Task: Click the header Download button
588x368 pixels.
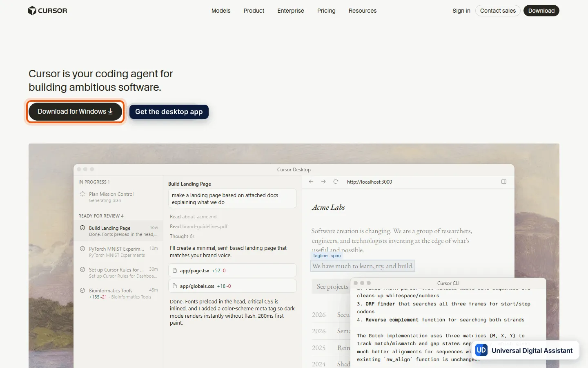Action: 541,11
